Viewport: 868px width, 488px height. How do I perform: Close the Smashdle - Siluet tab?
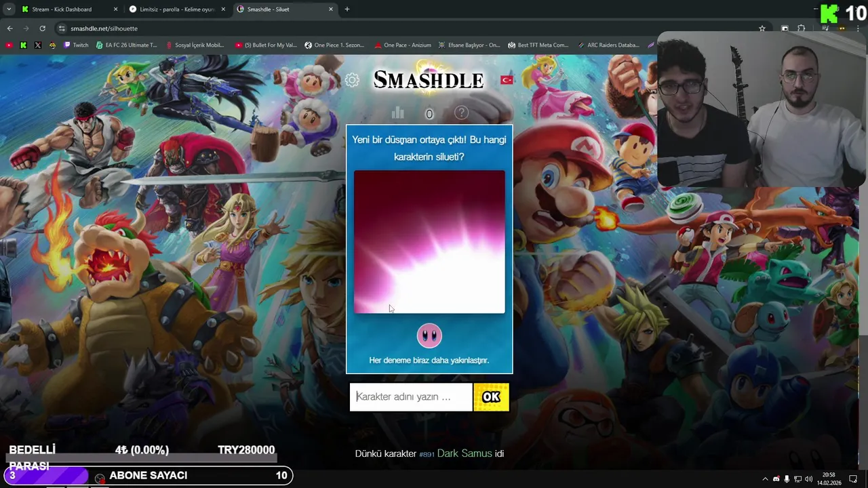coord(331,9)
